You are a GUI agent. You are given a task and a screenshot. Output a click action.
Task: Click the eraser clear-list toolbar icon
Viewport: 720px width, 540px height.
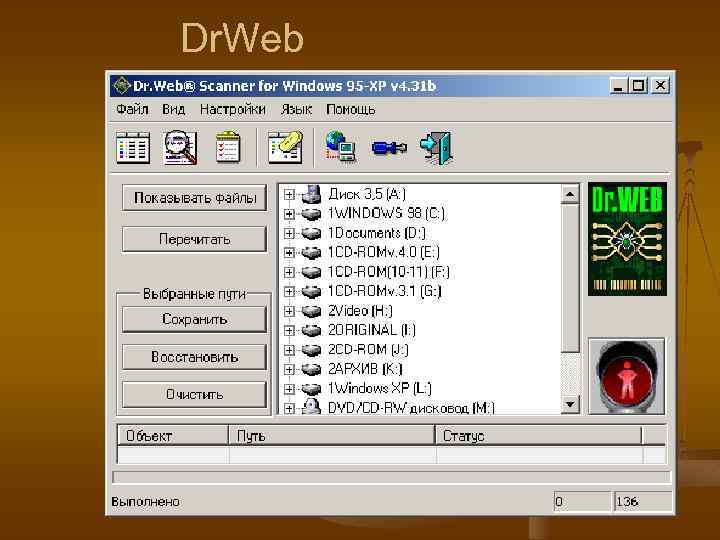tap(286, 147)
